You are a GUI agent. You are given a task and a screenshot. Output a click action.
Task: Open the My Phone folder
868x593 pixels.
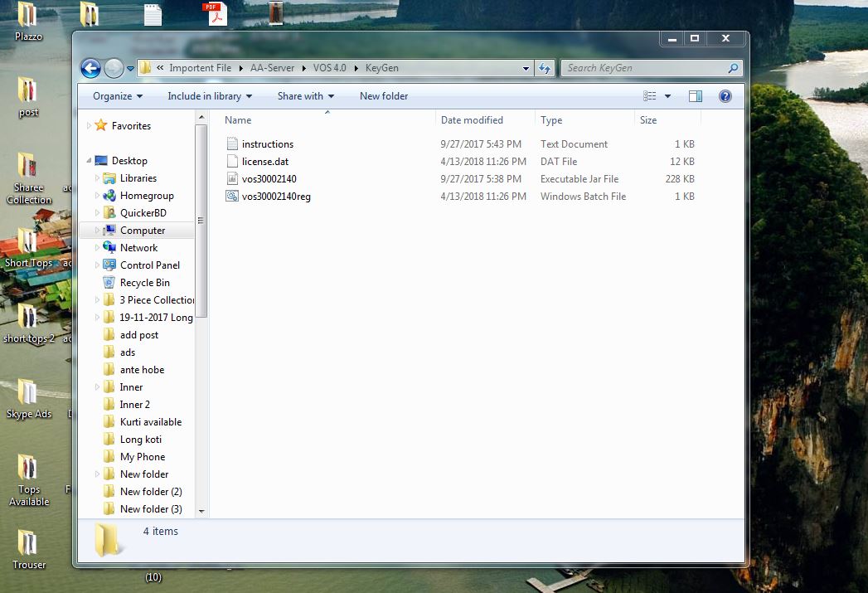click(143, 457)
